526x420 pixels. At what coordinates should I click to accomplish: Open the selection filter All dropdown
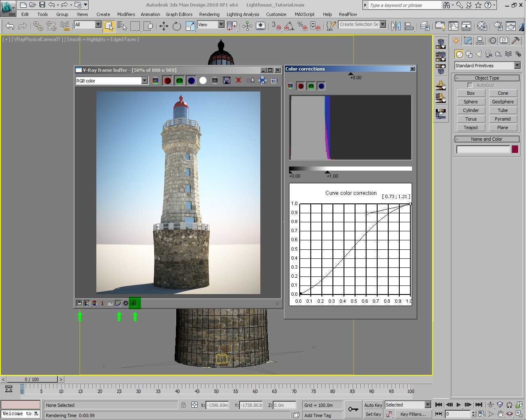(98, 25)
